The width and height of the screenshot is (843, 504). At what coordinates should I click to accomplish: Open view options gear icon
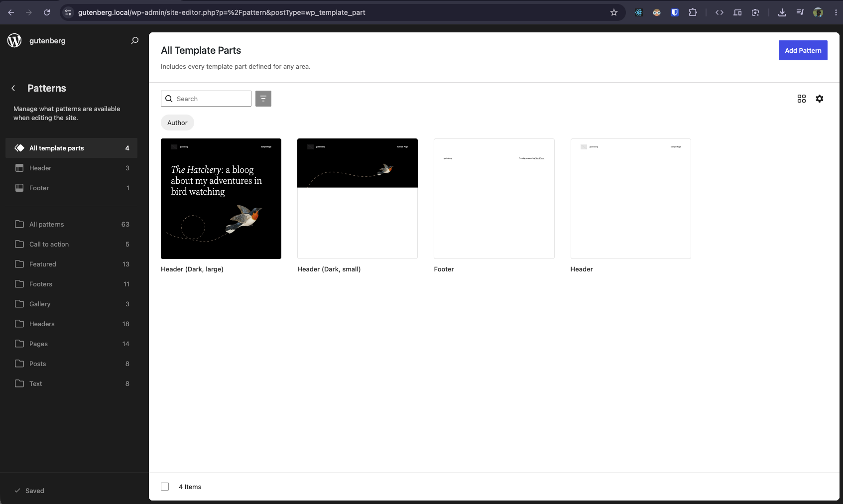pyautogui.click(x=820, y=99)
